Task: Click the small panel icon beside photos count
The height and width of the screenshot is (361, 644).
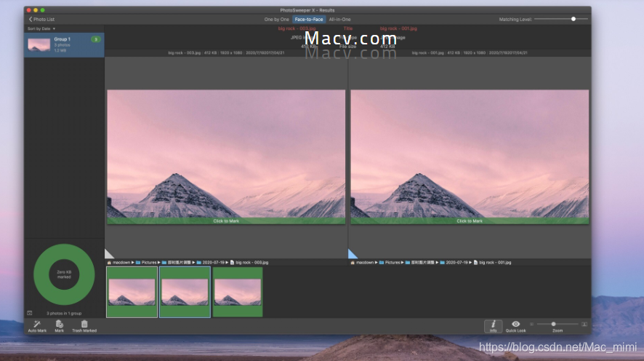Action: coord(30,313)
